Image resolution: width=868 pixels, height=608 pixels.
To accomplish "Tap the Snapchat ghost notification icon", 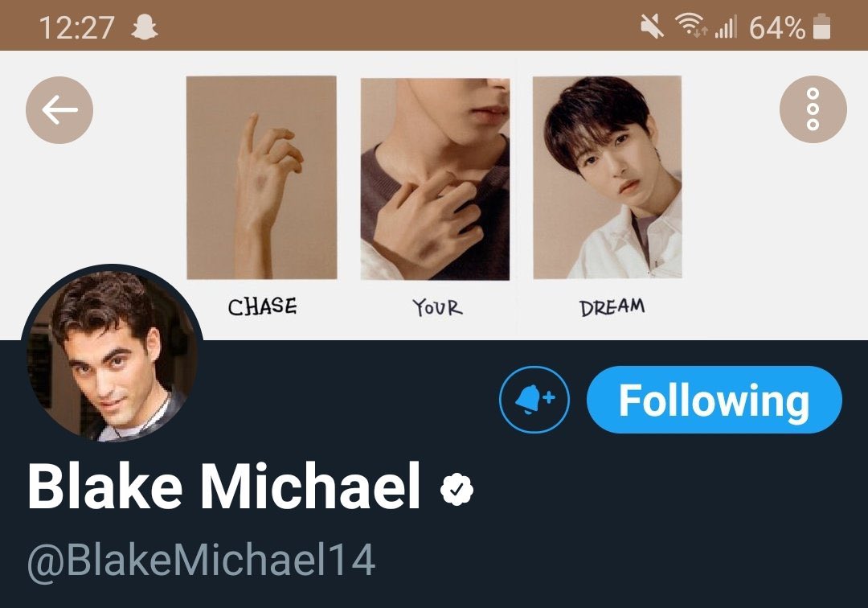I will click(x=145, y=27).
